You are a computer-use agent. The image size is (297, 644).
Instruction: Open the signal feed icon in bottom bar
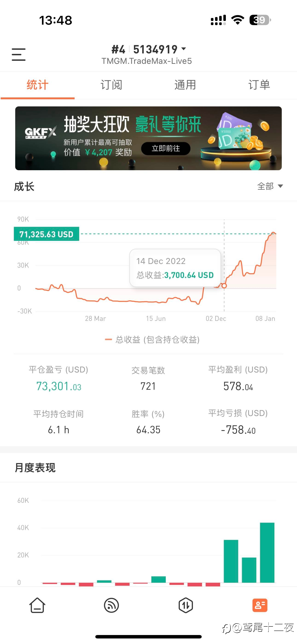pyautogui.click(x=111, y=605)
